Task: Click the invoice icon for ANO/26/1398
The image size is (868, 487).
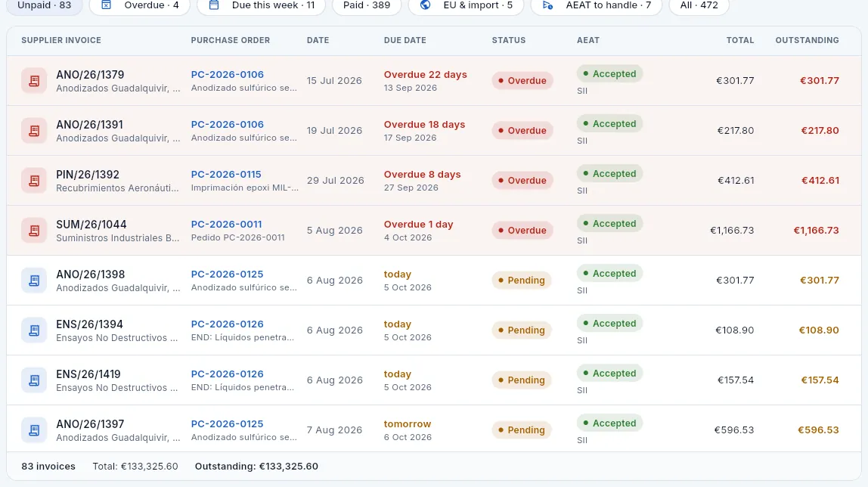Action: (x=34, y=280)
